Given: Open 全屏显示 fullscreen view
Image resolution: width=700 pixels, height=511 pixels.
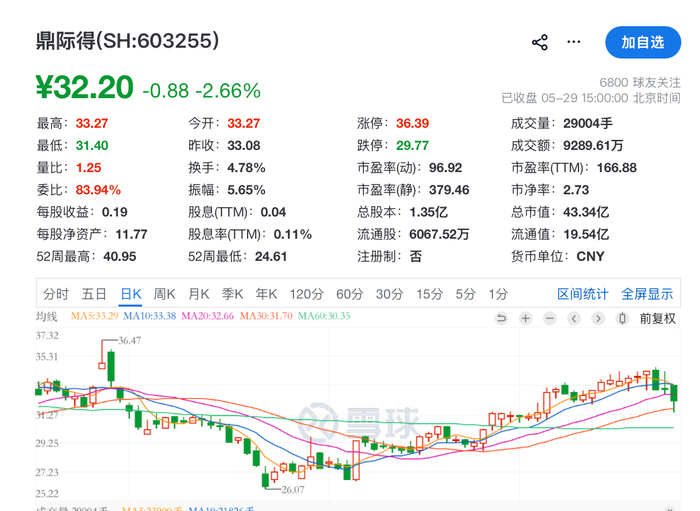Looking at the screenshot, I should coord(647,294).
